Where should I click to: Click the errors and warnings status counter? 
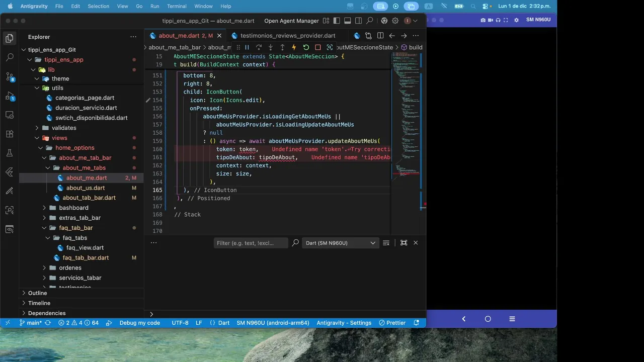(x=78, y=323)
